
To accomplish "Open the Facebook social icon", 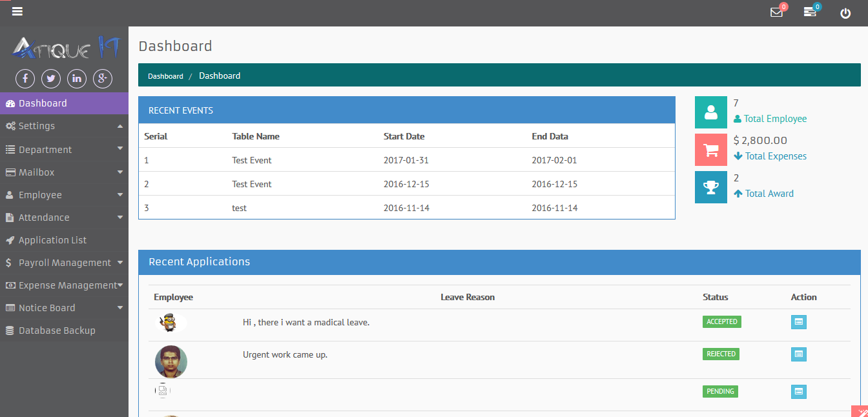I will 25,78.
